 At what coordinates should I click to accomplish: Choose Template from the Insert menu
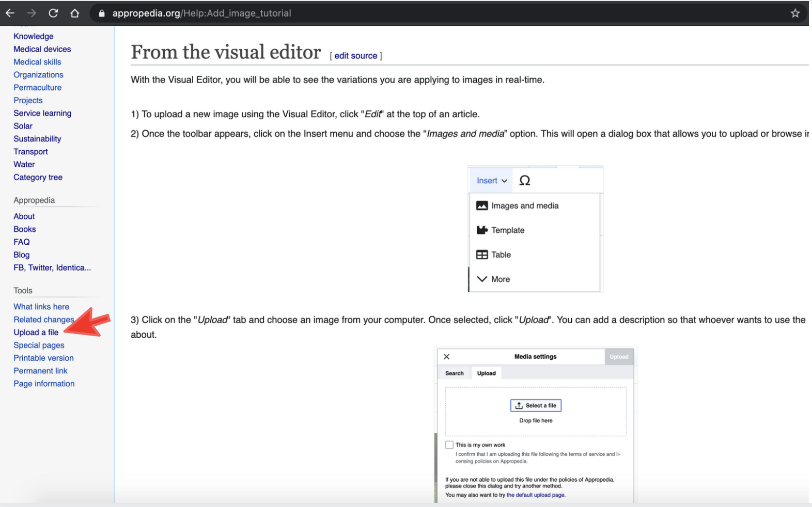507,230
